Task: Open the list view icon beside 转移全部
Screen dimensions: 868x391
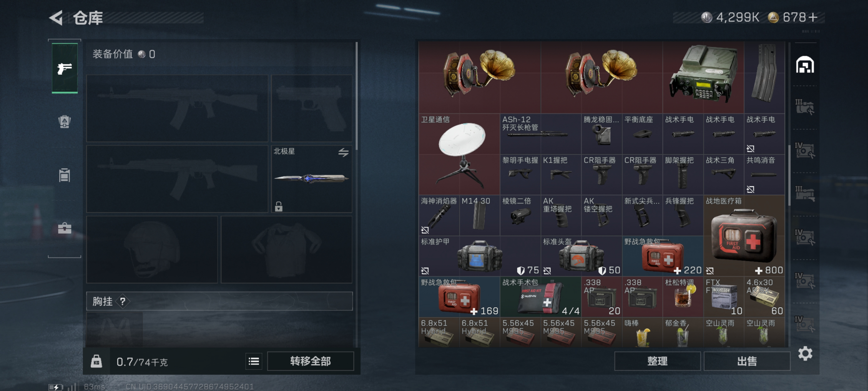Action: [x=254, y=361]
